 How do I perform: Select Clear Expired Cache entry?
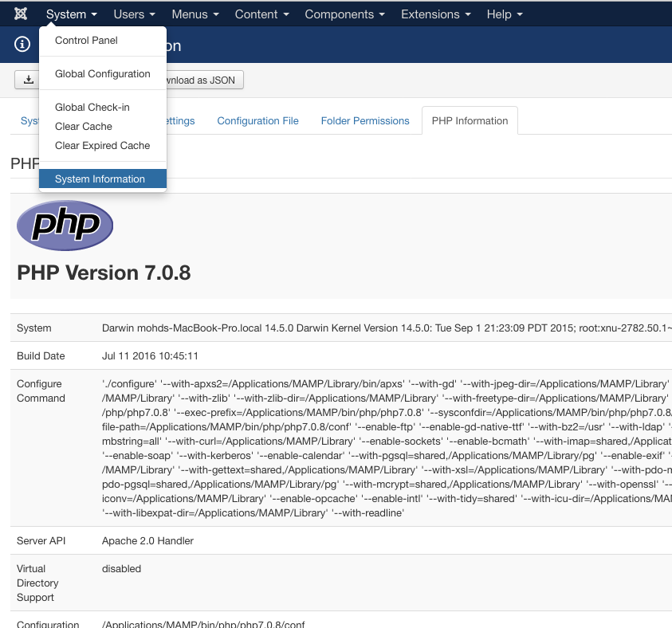[x=103, y=146]
